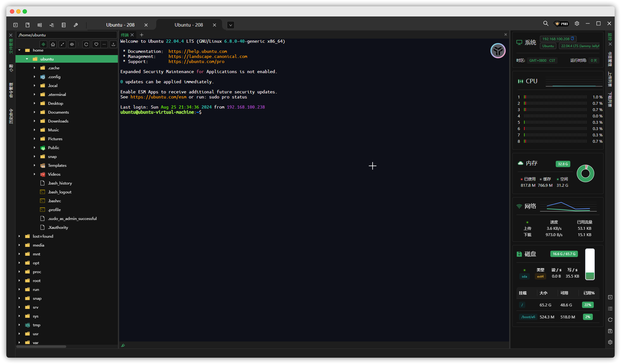The image size is (621, 364).
Task: Open the https://landscape.canonical.com link
Action: (x=208, y=56)
